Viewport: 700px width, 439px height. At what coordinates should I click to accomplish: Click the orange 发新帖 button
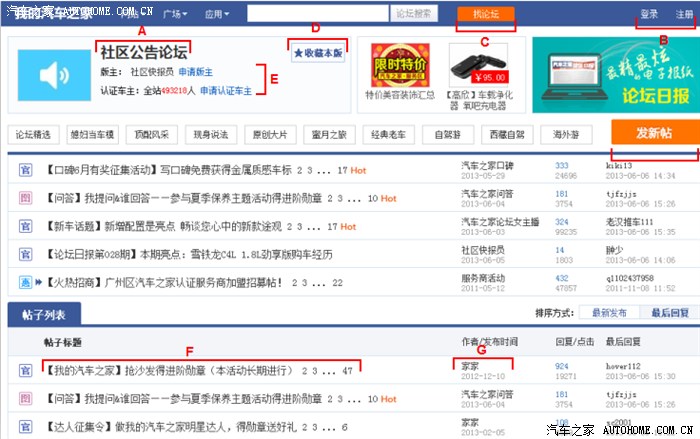click(654, 133)
